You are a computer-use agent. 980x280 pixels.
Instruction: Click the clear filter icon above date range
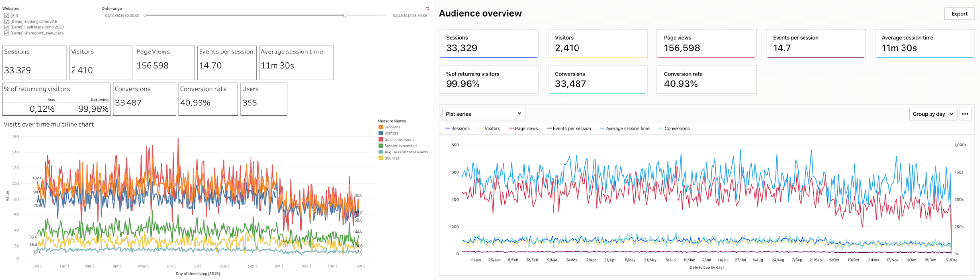click(427, 9)
